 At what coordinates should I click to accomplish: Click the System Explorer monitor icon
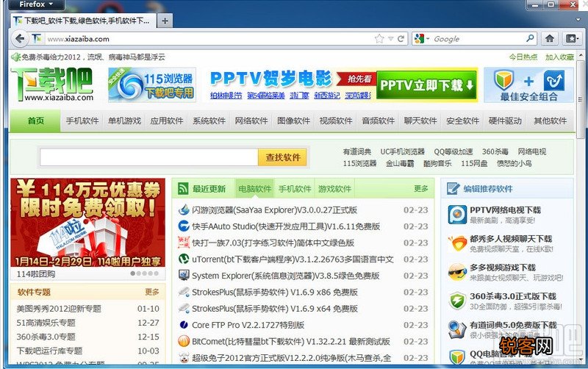pyautogui.click(x=183, y=275)
